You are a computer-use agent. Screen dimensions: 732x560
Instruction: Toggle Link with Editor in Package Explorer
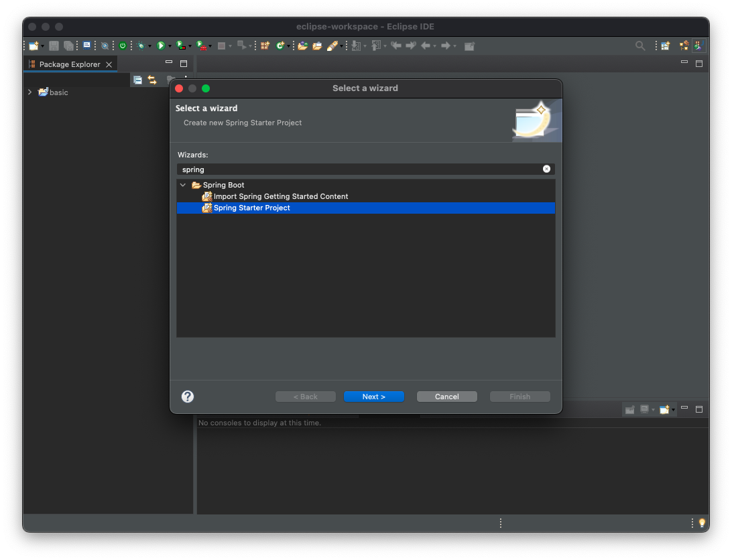click(152, 80)
